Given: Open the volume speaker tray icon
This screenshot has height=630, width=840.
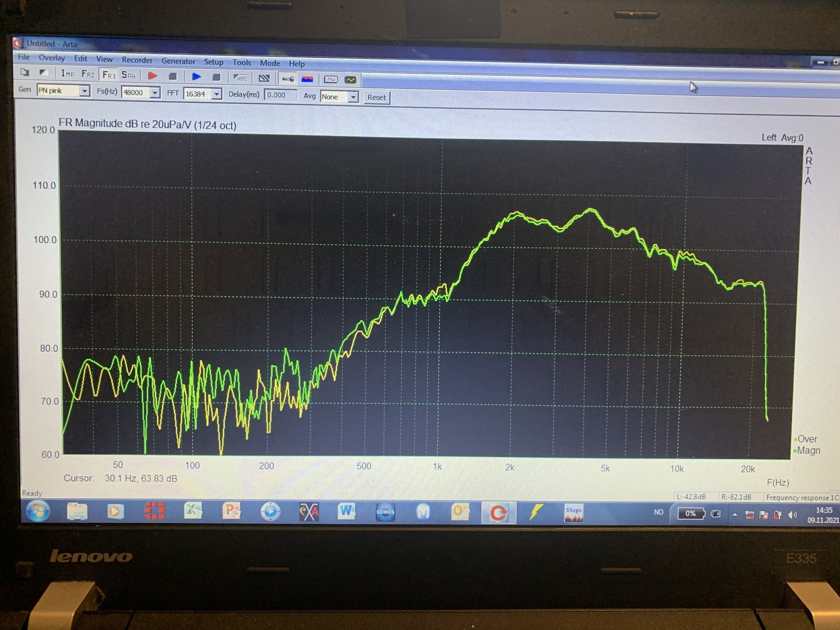Looking at the screenshot, I should (792, 514).
